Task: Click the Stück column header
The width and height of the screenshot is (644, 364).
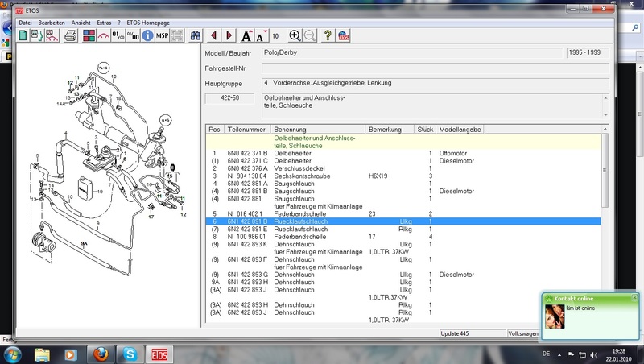Action: [x=425, y=130]
